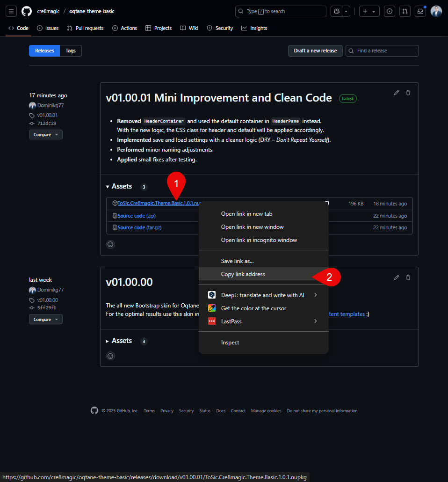Open Compare dropdown for v01.00.00
The width and height of the screenshot is (448, 482).
46,320
